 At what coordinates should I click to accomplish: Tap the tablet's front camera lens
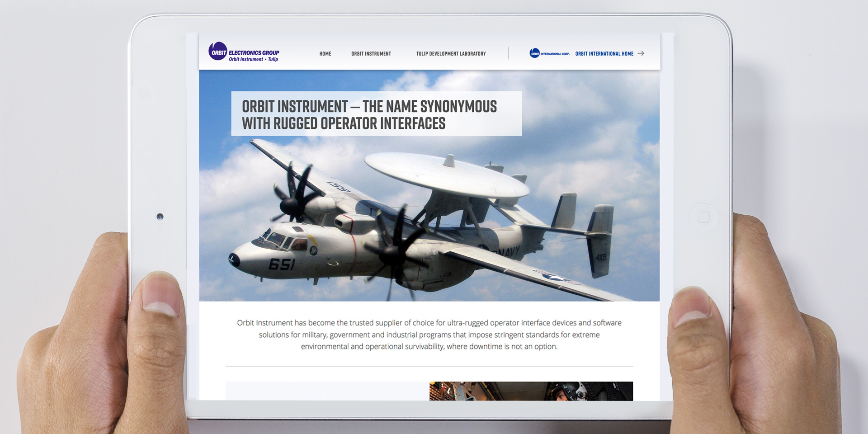click(x=160, y=217)
